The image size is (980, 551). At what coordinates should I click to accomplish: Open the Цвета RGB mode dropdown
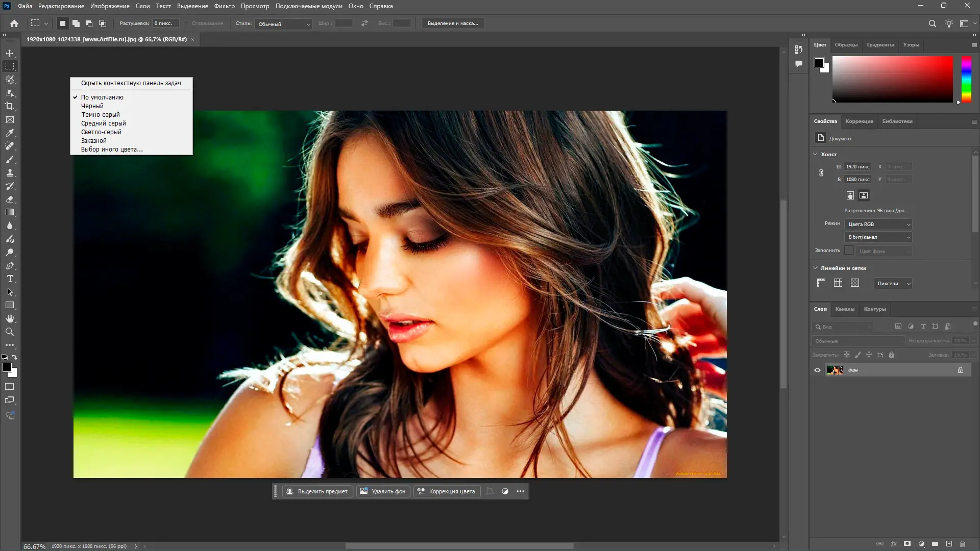(x=878, y=224)
